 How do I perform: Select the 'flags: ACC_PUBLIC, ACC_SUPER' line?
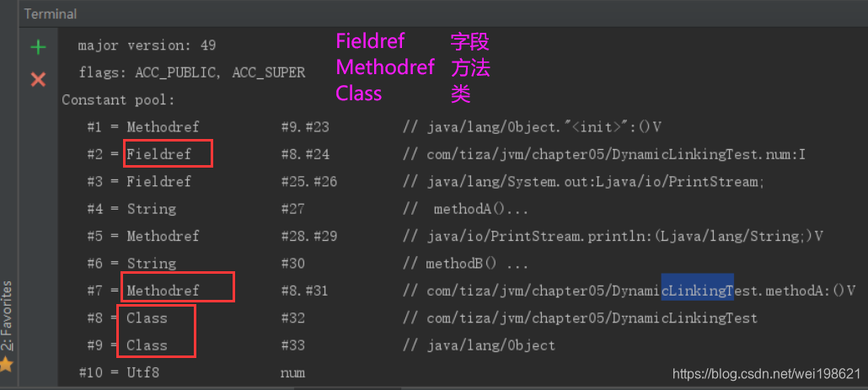click(x=191, y=72)
